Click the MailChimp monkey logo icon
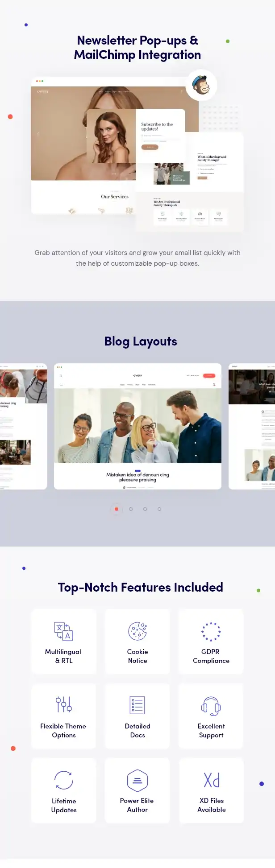The height and width of the screenshot is (868, 275). (201, 85)
